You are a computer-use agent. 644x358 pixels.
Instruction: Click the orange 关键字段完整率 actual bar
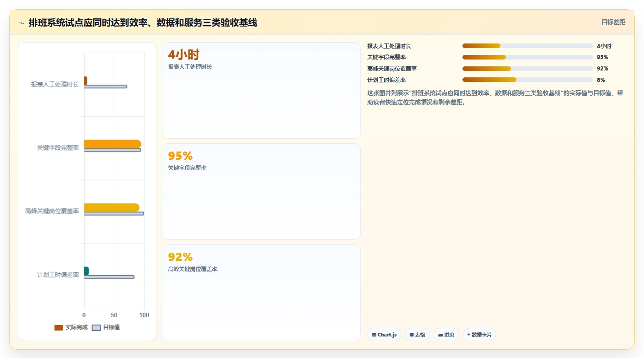tap(113, 144)
